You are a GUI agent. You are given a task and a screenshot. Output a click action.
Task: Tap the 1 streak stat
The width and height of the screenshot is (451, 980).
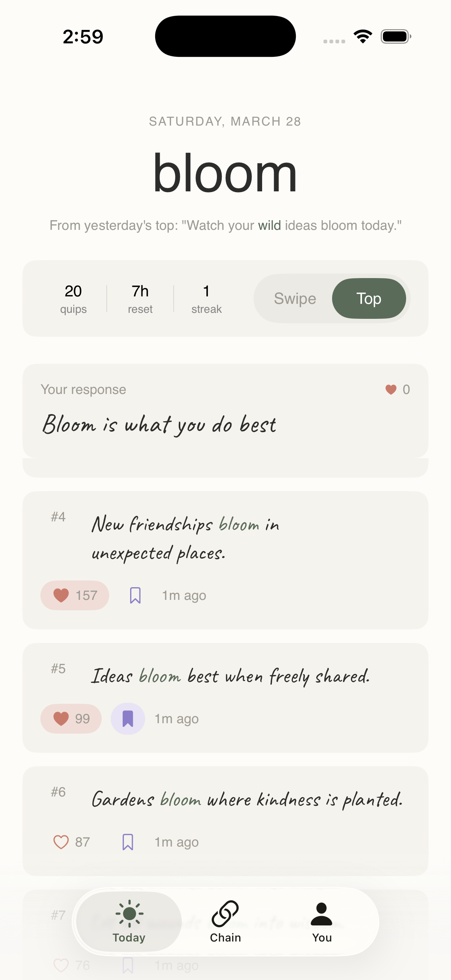(206, 299)
